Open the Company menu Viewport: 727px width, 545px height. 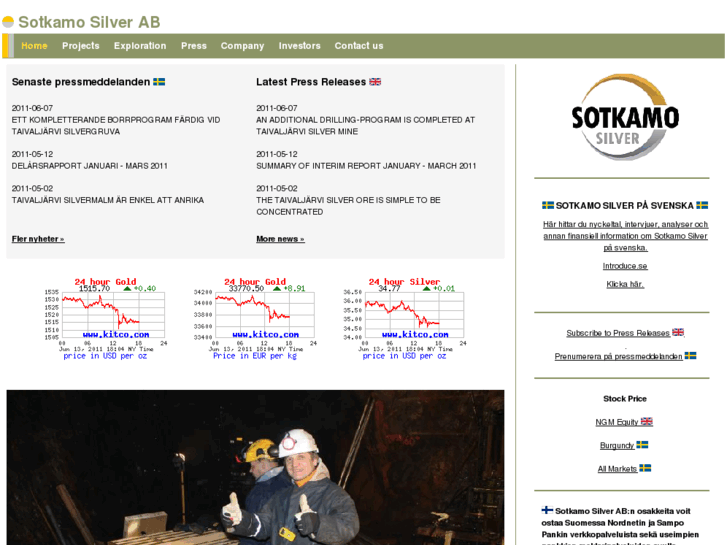click(242, 46)
